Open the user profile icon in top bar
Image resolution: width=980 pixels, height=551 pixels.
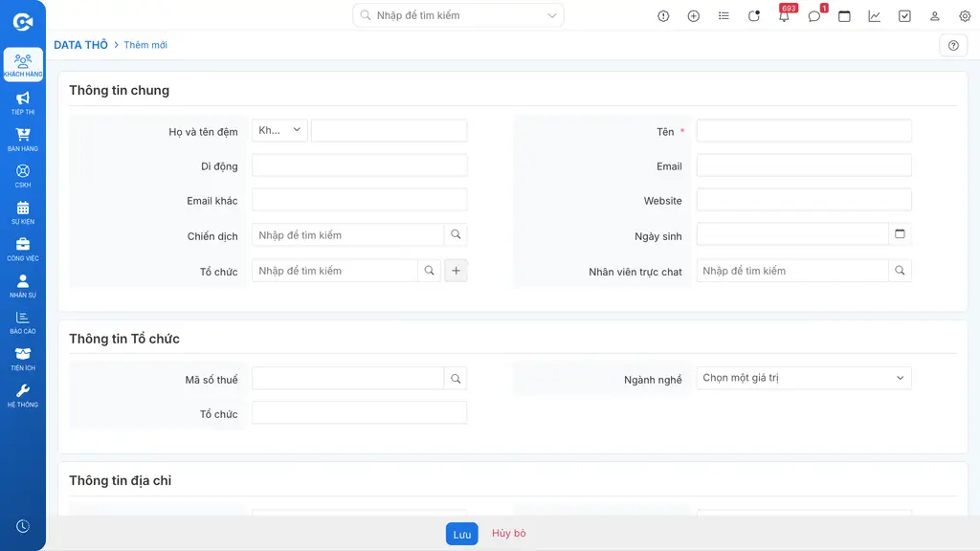934,16
